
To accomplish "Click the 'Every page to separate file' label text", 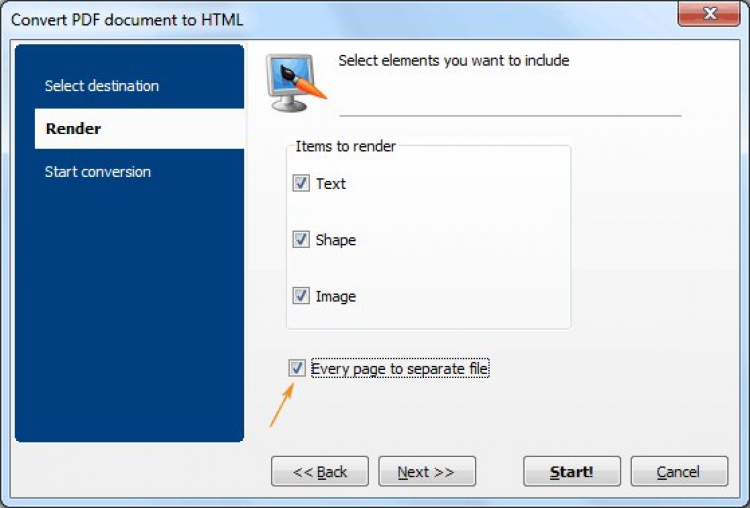I will tap(400, 369).
